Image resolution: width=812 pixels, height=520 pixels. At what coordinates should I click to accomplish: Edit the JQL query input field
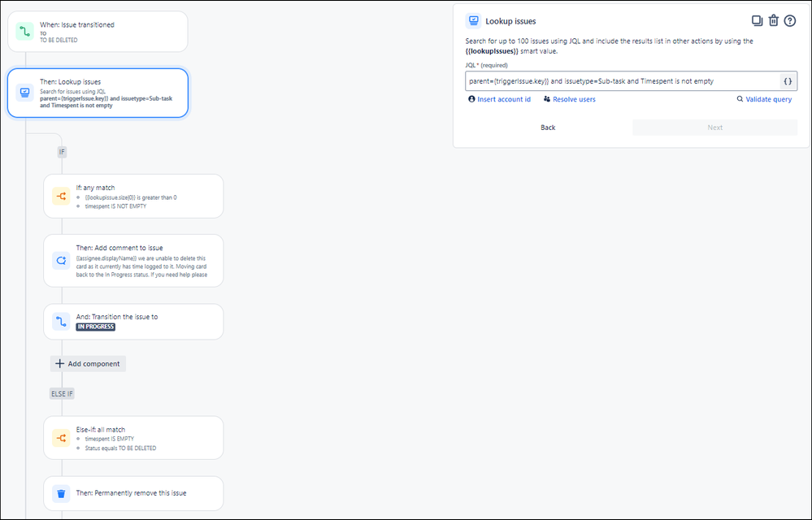coord(618,80)
